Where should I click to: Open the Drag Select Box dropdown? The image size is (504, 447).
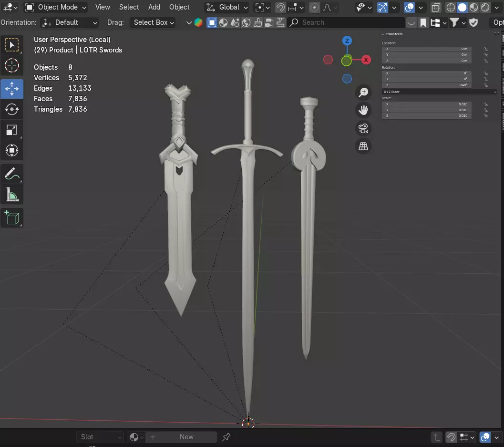(153, 22)
